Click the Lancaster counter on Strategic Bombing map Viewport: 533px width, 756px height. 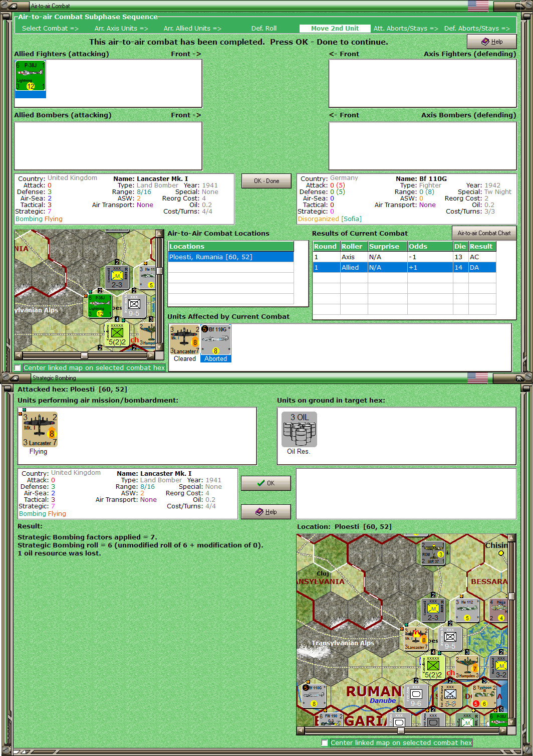pos(416,639)
